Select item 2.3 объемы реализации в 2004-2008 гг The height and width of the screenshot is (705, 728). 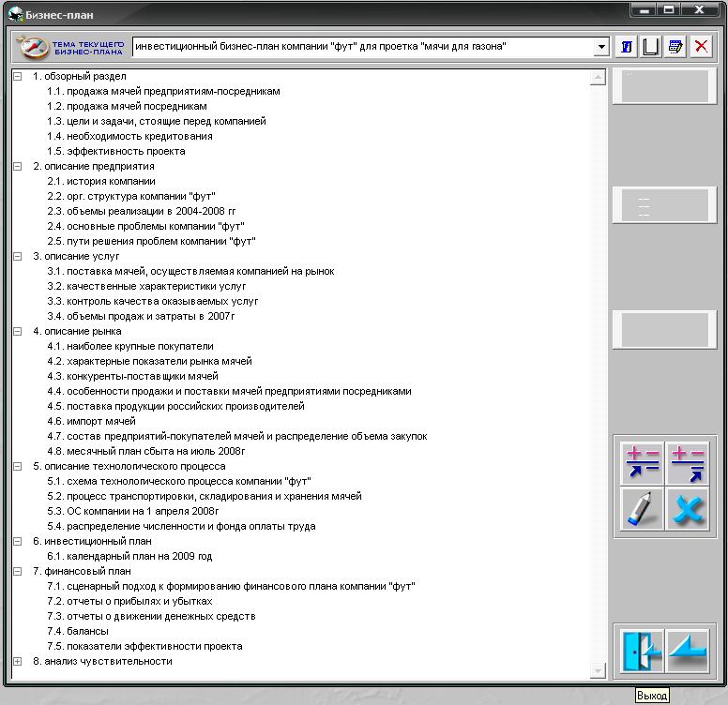141,212
